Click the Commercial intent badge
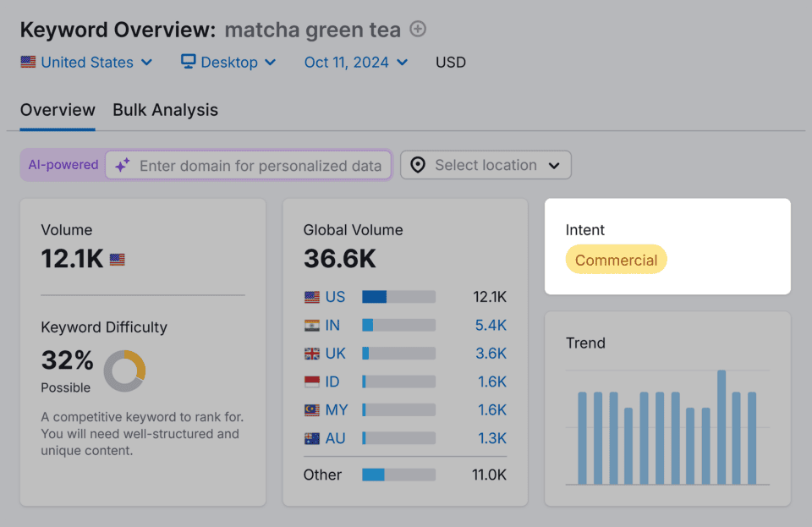The height and width of the screenshot is (527, 812). pos(616,261)
